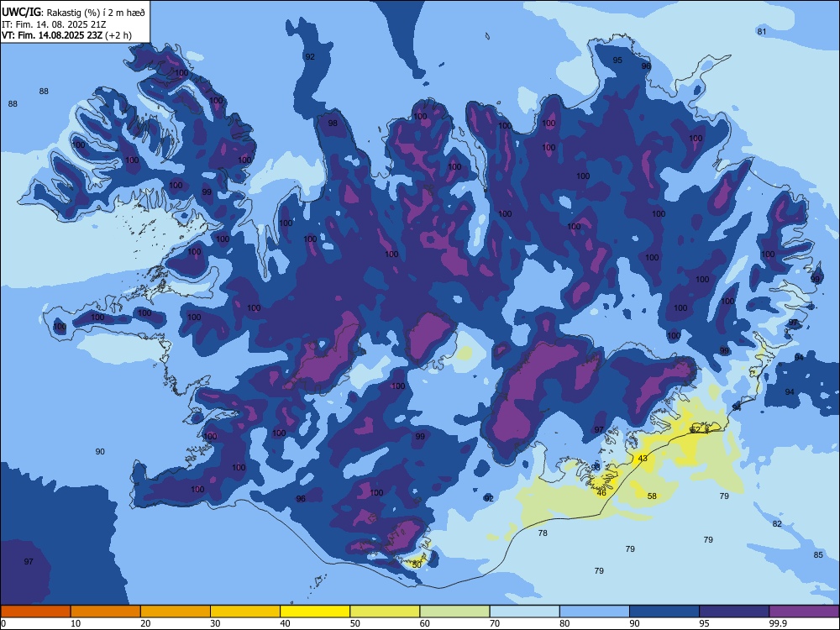
Task: Click the humidity value 58 on the map
Action: 652,496
